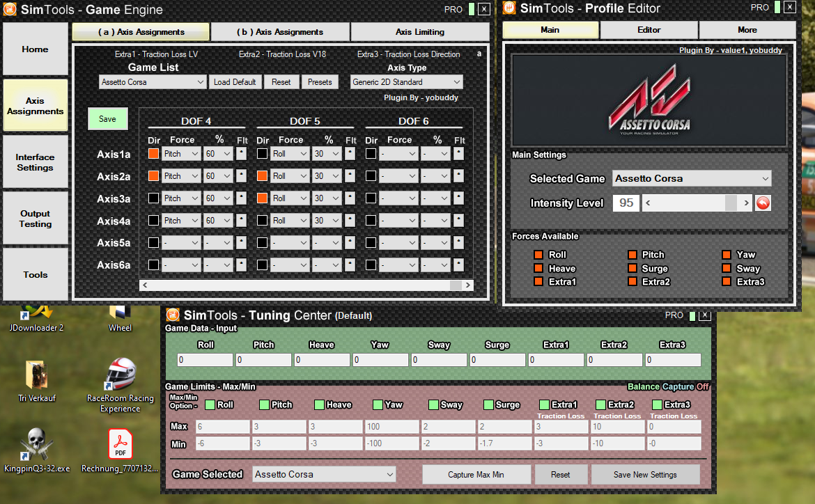Toggle Dir checkbox for Axis2a DOF 5
The image size is (815, 504).
tap(262, 176)
